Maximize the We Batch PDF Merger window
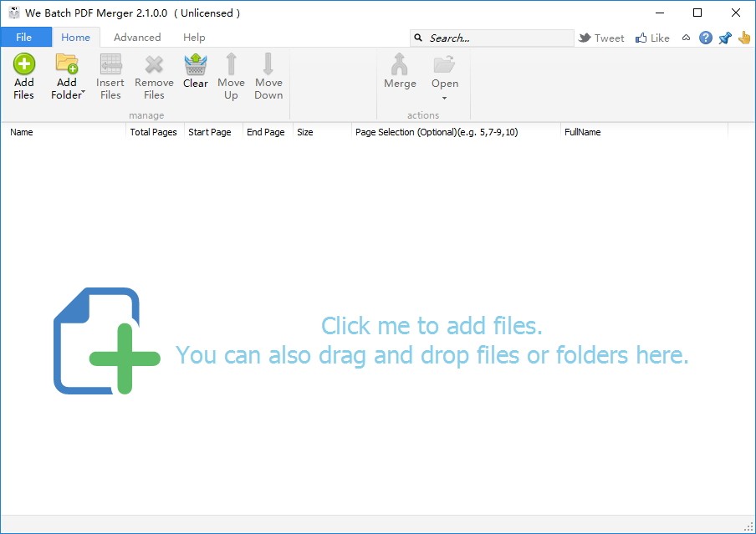The image size is (756, 534). click(697, 13)
